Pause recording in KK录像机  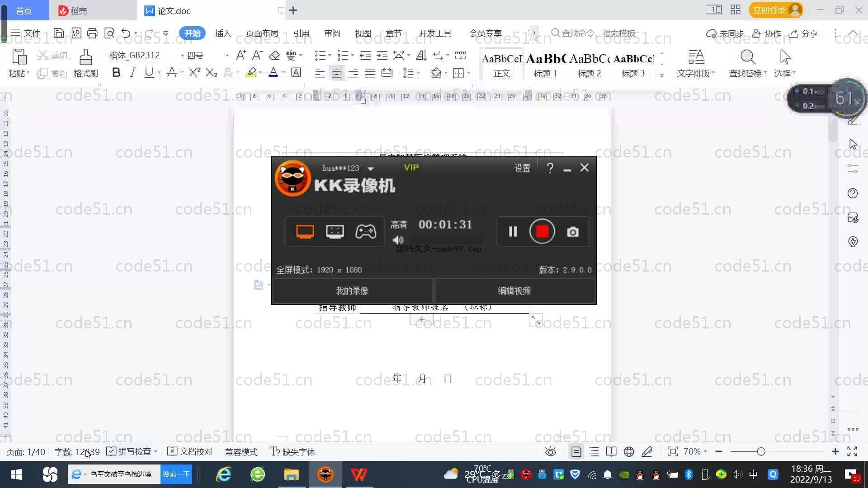(x=513, y=232)
